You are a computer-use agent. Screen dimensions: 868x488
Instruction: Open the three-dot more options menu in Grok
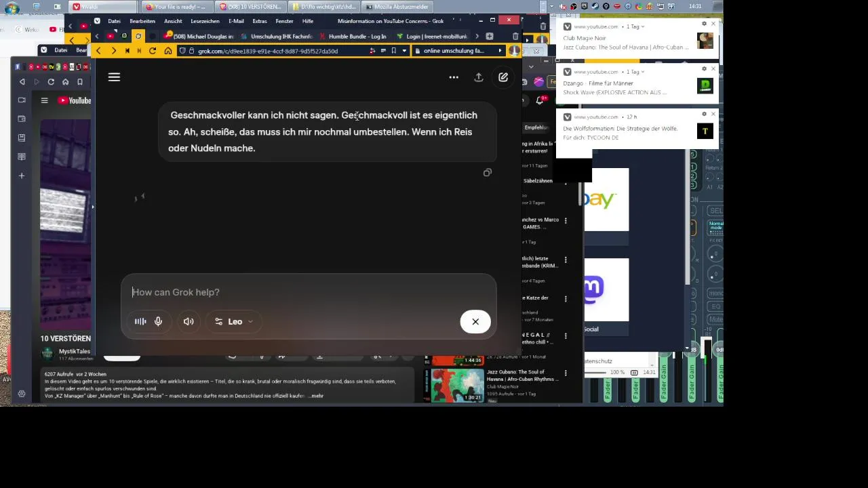point(454,77)
